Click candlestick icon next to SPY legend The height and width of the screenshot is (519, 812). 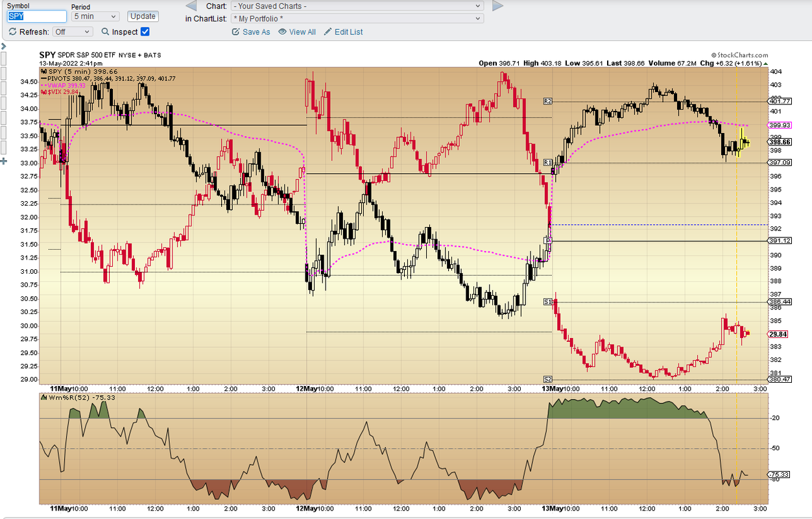pyautogui.click(x=44, y=71)
